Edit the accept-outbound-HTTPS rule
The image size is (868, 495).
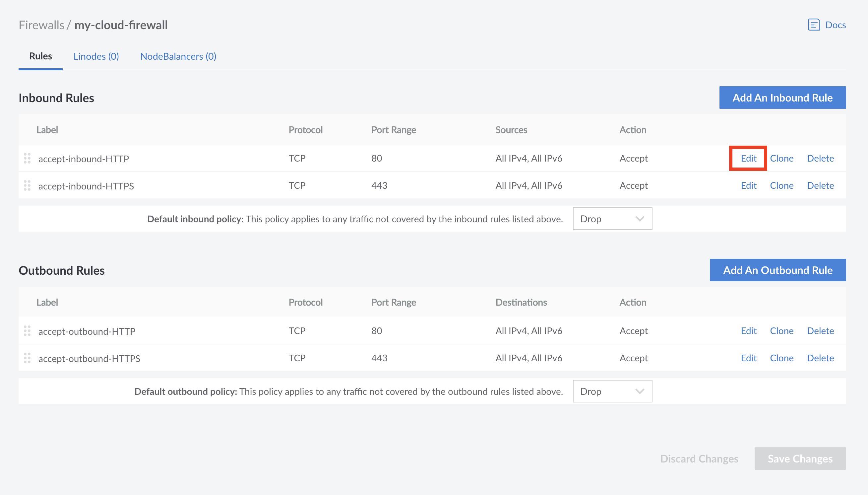point(748,358)
